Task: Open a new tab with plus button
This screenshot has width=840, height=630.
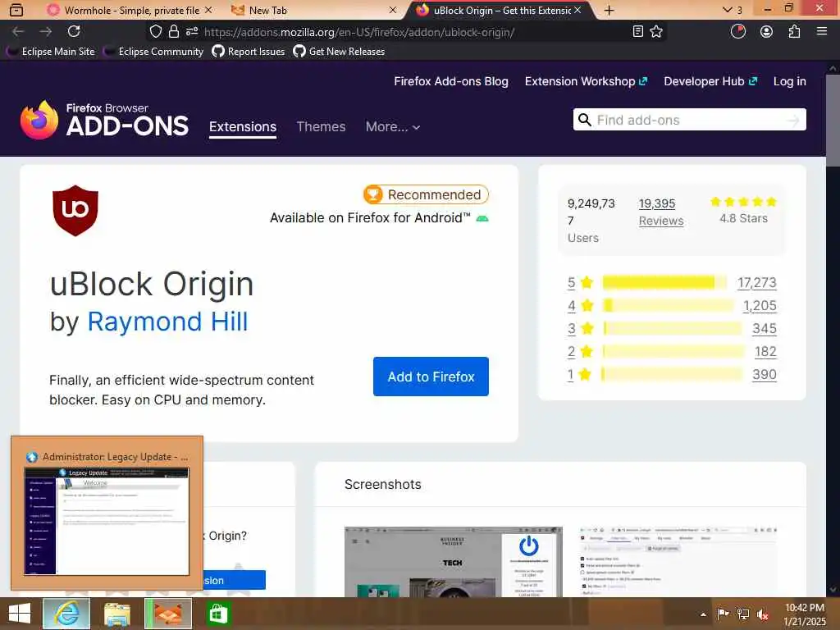Action: 609,10
